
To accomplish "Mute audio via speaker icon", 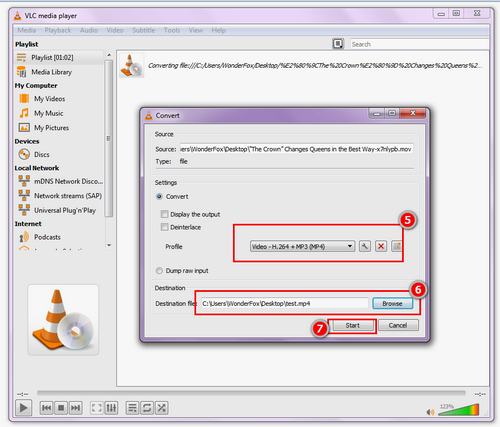I will (430, 412).
